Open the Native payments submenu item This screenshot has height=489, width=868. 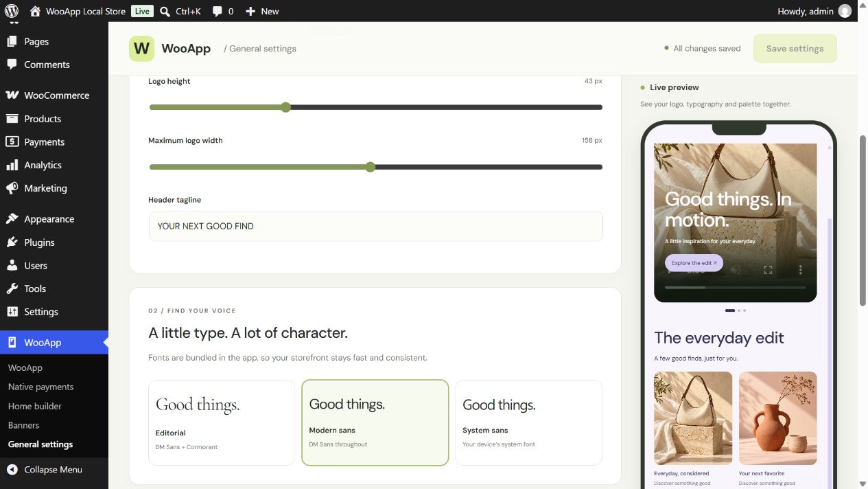40,387
